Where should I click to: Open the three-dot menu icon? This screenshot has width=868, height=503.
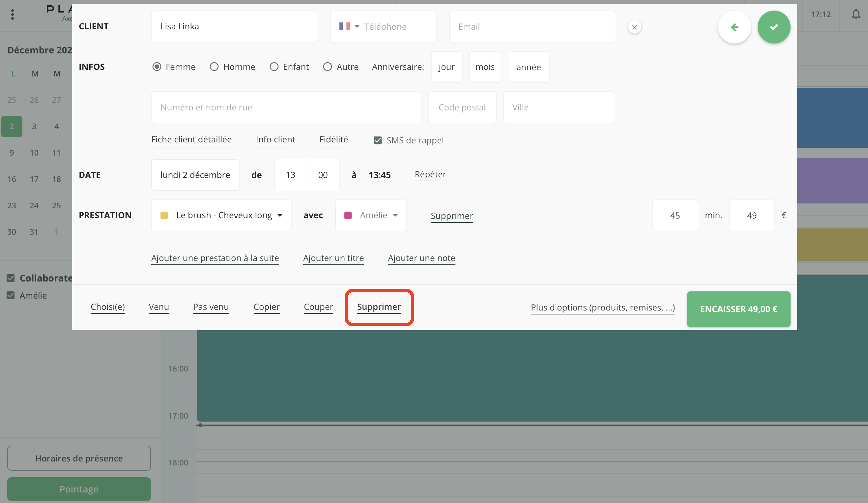(13, 14)
